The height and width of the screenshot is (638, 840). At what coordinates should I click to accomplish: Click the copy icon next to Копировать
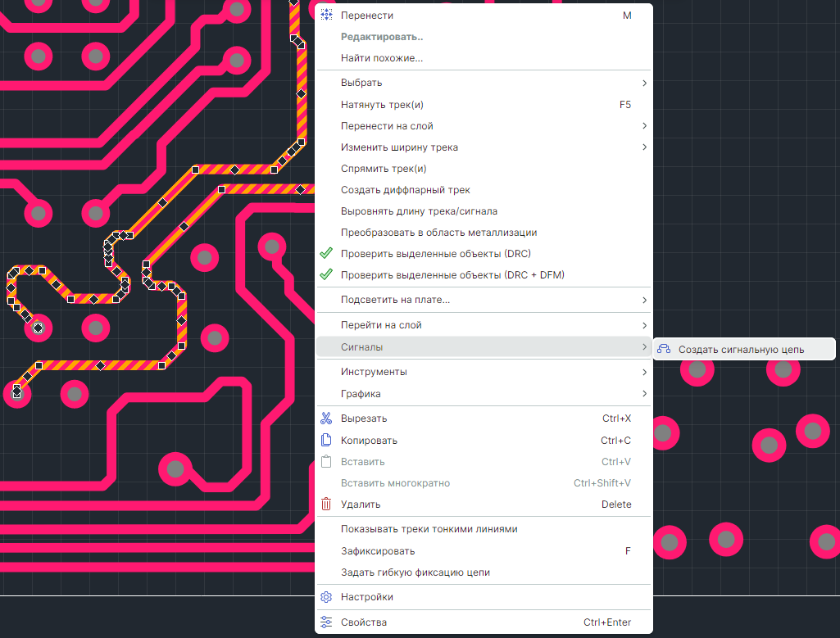(x=326, y=441)
